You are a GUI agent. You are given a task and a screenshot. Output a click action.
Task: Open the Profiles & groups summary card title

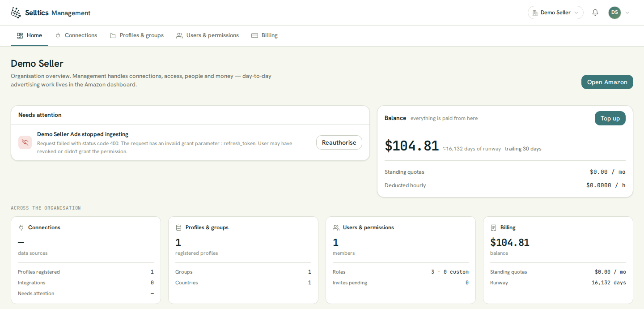point(207,227)
